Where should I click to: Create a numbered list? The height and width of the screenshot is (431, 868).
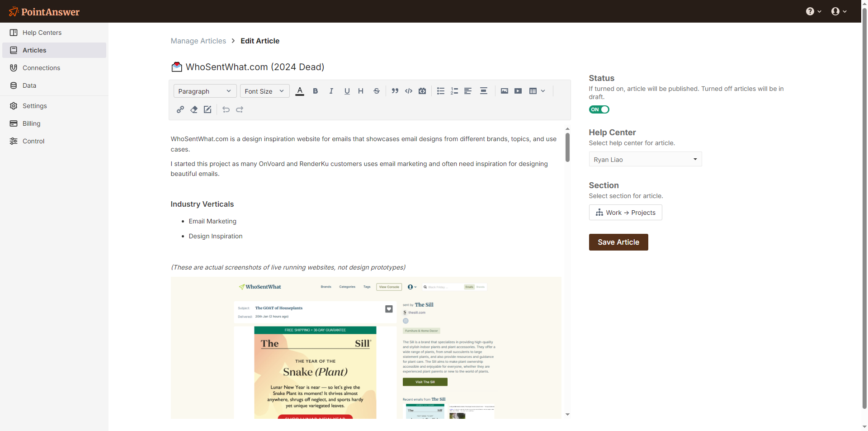click(x=454, y=91)
